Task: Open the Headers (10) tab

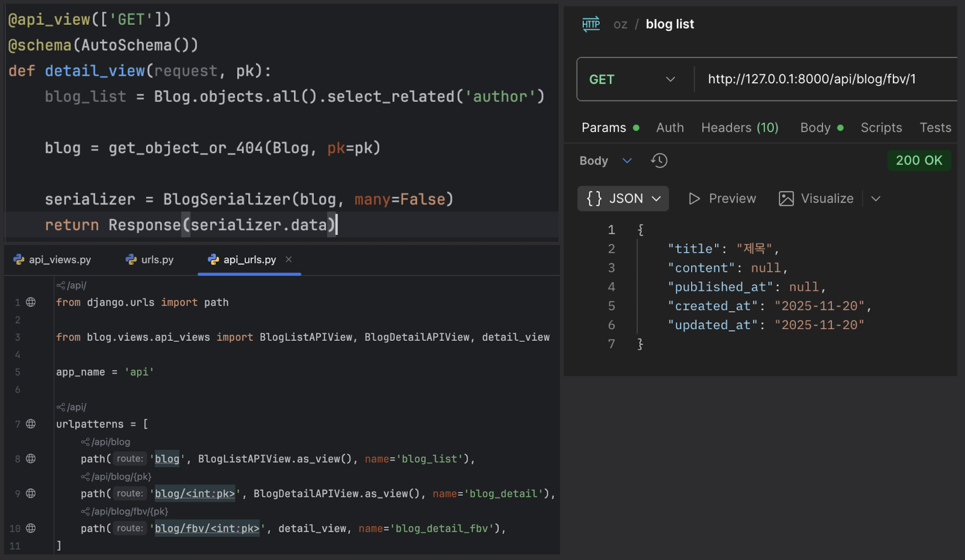Action: [x=739, y=128]
